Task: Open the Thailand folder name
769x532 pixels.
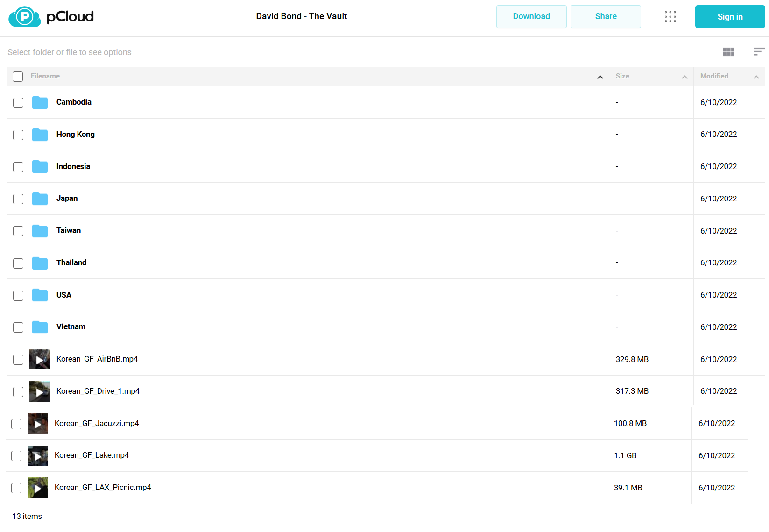Action: [71, 262]
